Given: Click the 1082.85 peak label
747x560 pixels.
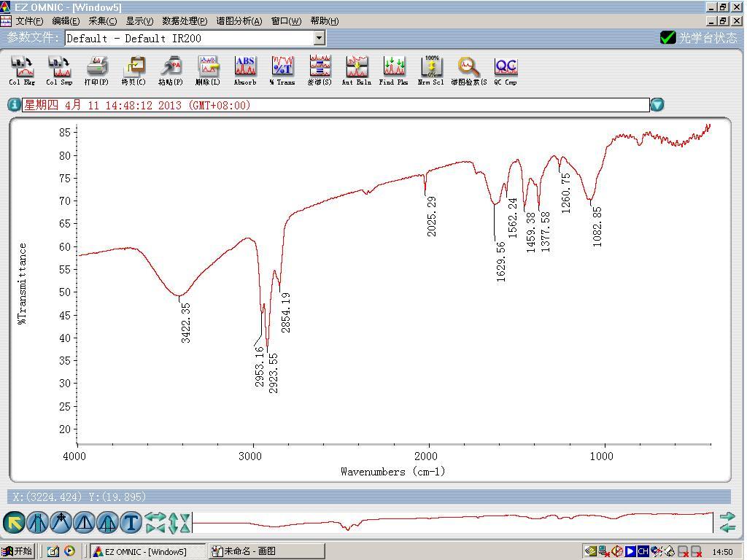Looking at the screenshot, I should [x=597, y=227].
